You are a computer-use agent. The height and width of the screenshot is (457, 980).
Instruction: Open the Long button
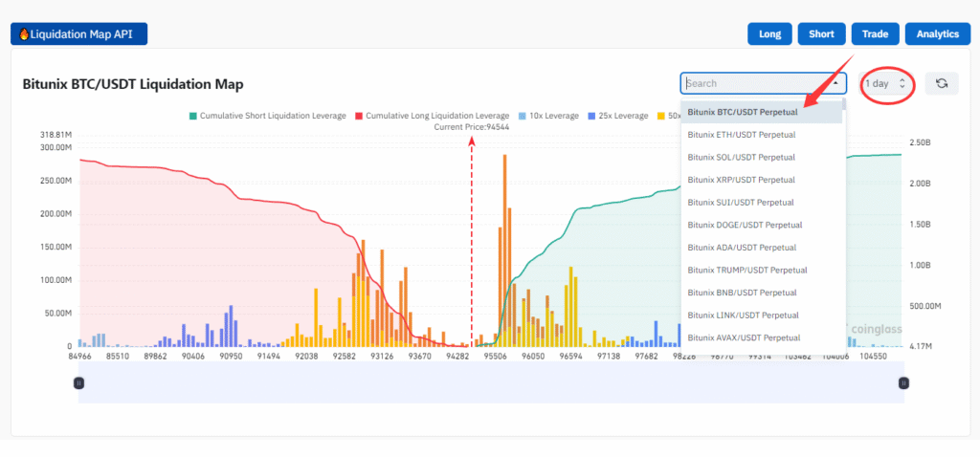coord(769,33)
